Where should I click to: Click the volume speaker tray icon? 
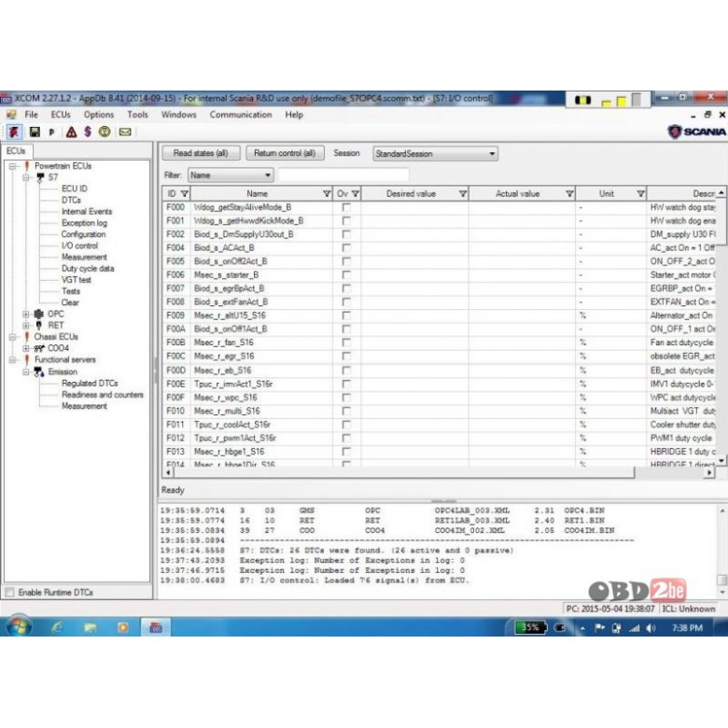[x=651, y=628]
